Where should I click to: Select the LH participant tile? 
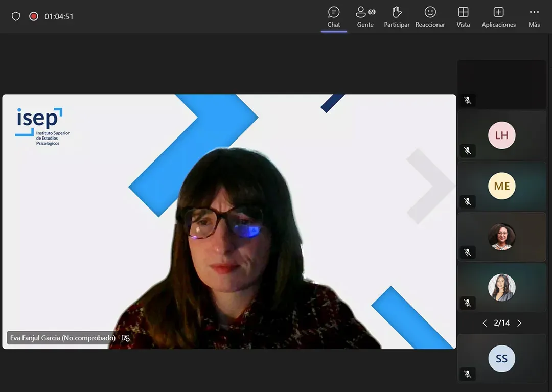point(502,135)
